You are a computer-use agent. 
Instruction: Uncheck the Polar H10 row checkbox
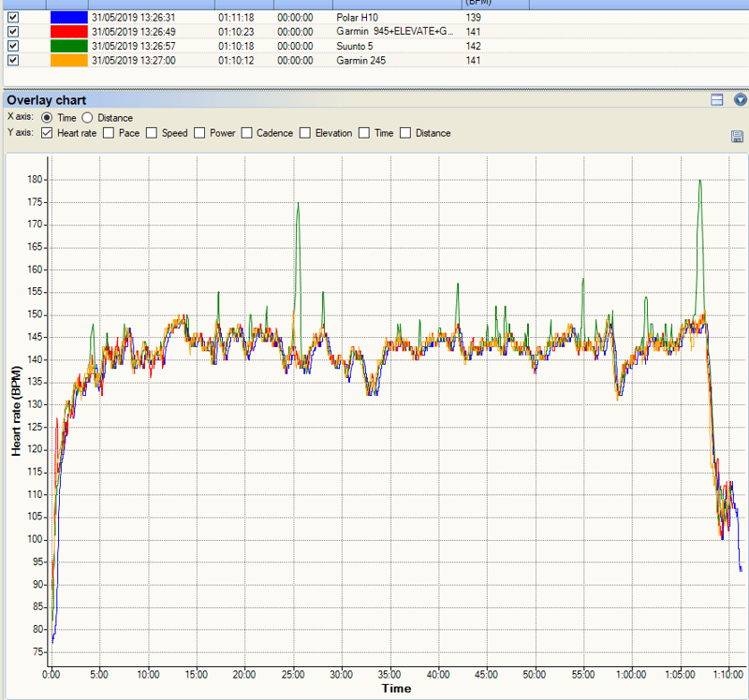tap(13, 17)
